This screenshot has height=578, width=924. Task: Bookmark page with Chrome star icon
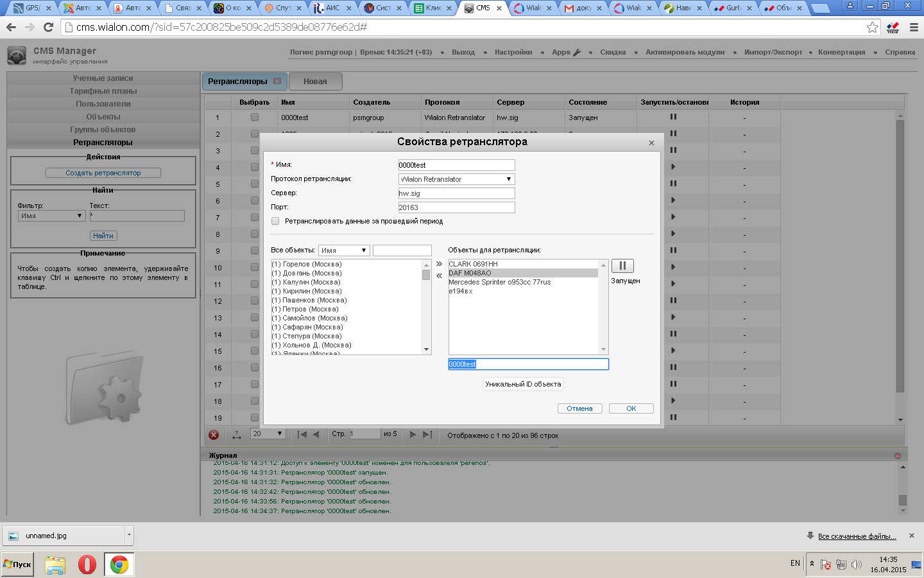coord(872,27)
